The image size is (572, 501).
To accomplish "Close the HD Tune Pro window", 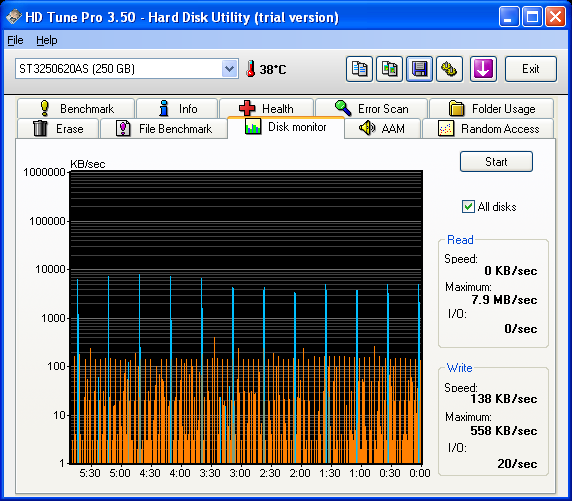I will [x=555, y=17].
